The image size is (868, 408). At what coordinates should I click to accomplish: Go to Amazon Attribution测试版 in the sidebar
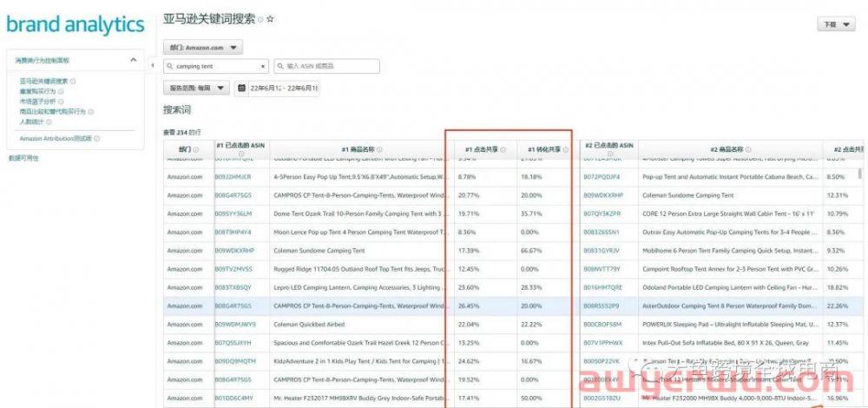tap(56, 139)
